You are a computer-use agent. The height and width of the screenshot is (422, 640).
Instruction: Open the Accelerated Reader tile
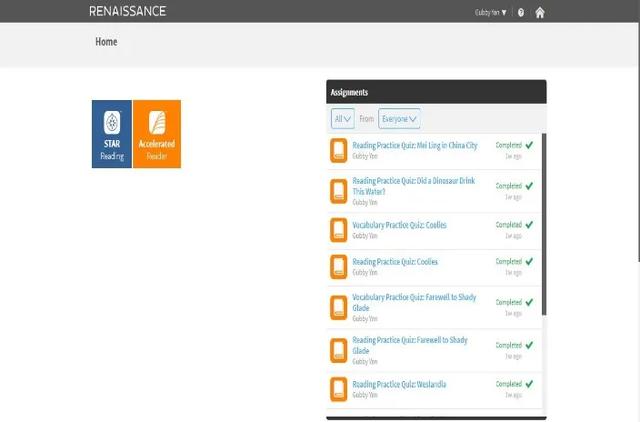(x=157, y=134)
